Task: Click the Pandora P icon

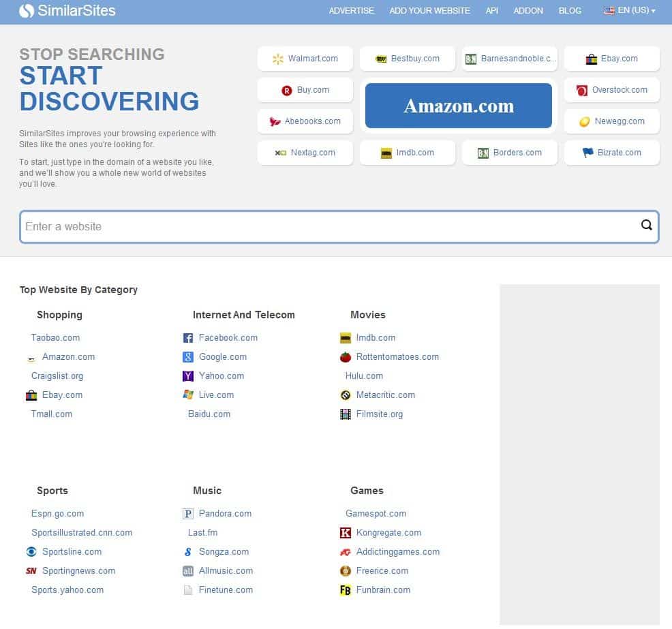Action: click(x=187, y=514)
